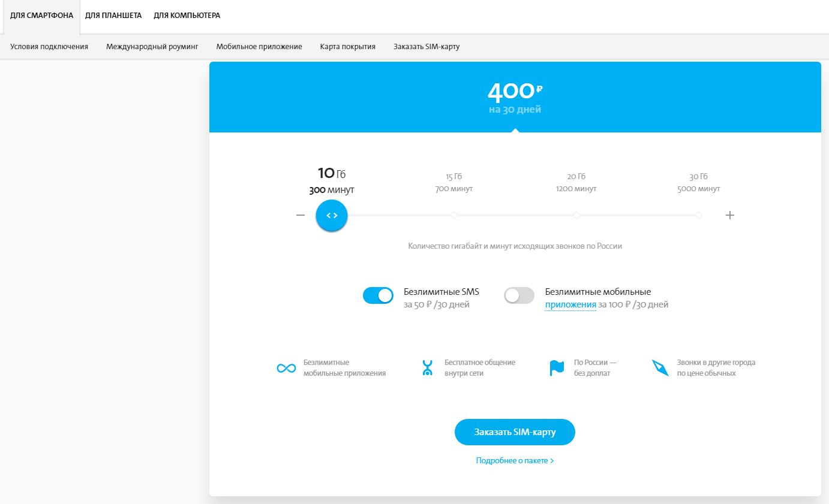Click the compass arrow icon for city calls
829x504 pixels.
tap(660, 368)
